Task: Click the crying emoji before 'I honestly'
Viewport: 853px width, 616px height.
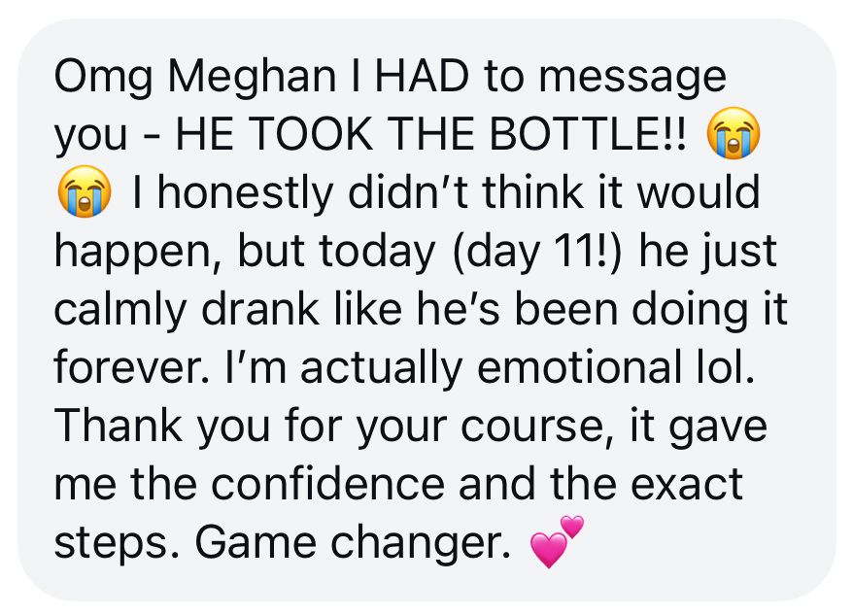Action: (x=85, y=191)
